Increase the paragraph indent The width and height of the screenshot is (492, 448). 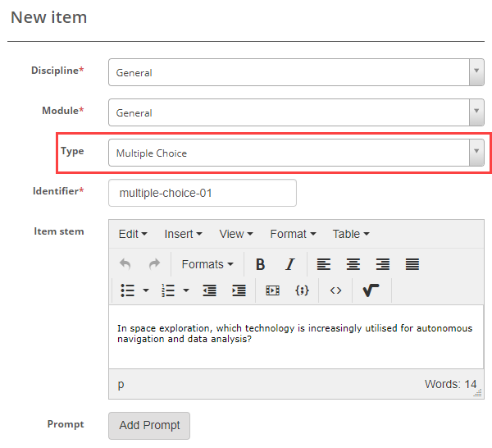[239, 290]
